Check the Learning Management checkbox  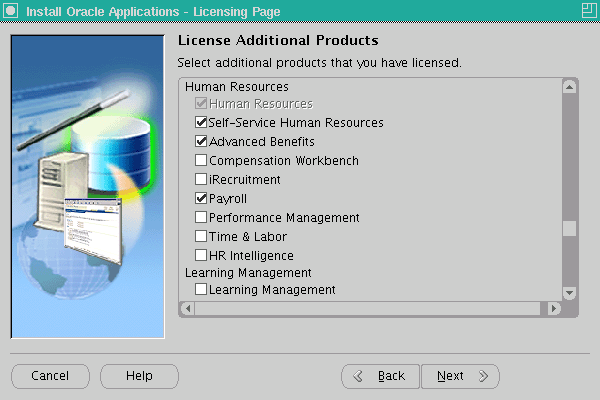(201, 289)
